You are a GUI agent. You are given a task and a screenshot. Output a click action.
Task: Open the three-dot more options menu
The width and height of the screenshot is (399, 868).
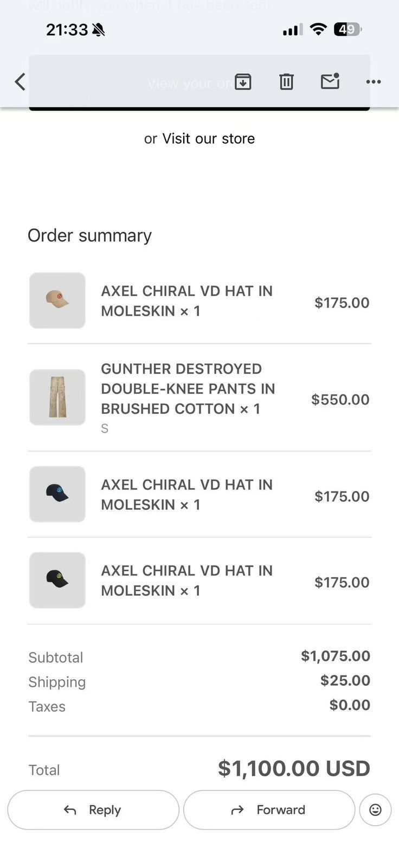point(374,82)
